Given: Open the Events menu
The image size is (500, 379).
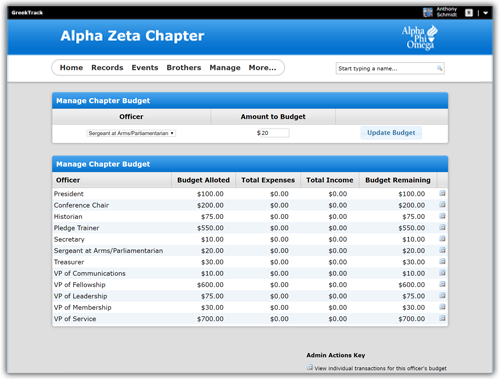Looking at the screenshot, I should pos(145,68).
